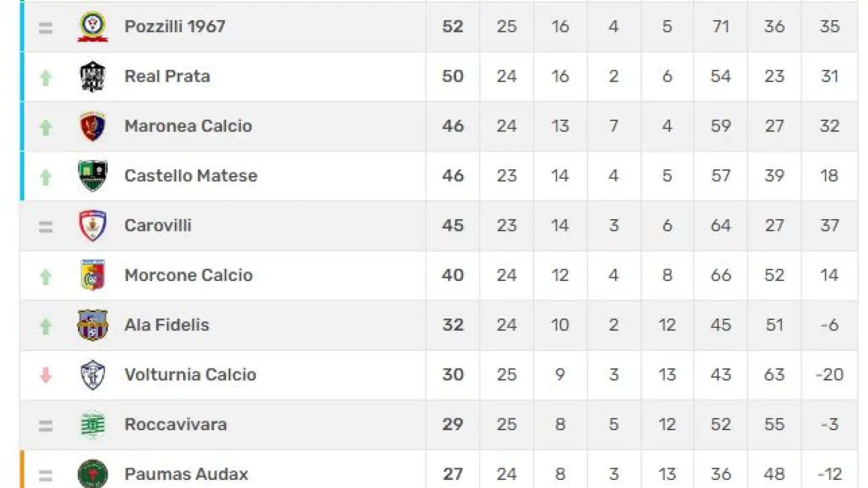Click the Carovilli red shield logo
The height and width of the screenshot is (488, 868).
[x=93, y=225]
